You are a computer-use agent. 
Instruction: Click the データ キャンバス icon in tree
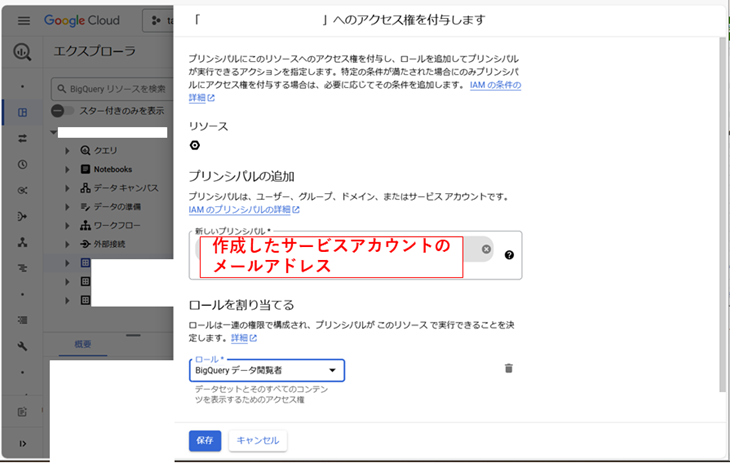pyautogui.click(x=85, y=188)
